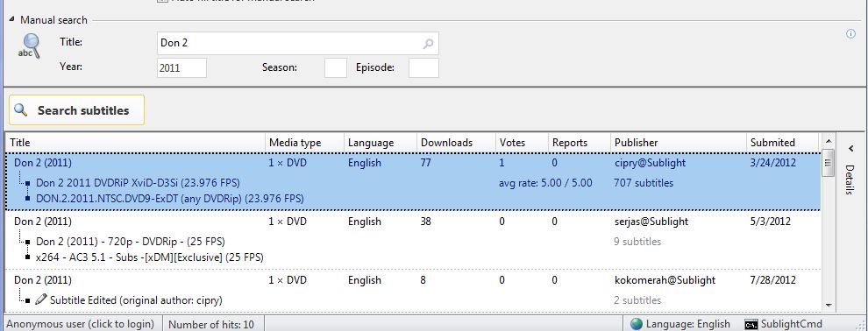Click release Don 2 (2011) - 720p - DVDRip
Viewport: 868px width, 331px height.
pos(130,242)
